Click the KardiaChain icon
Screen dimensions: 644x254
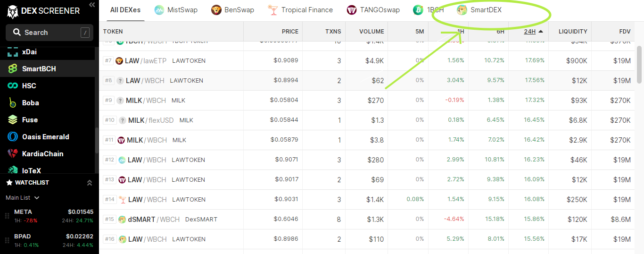point(13,154)
